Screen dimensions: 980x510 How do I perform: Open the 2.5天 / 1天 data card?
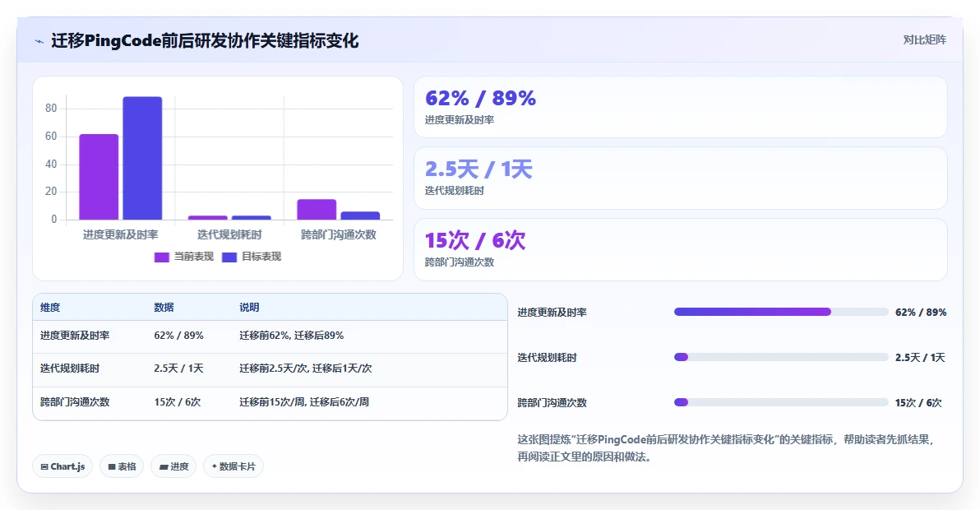(x=681, y=178)
